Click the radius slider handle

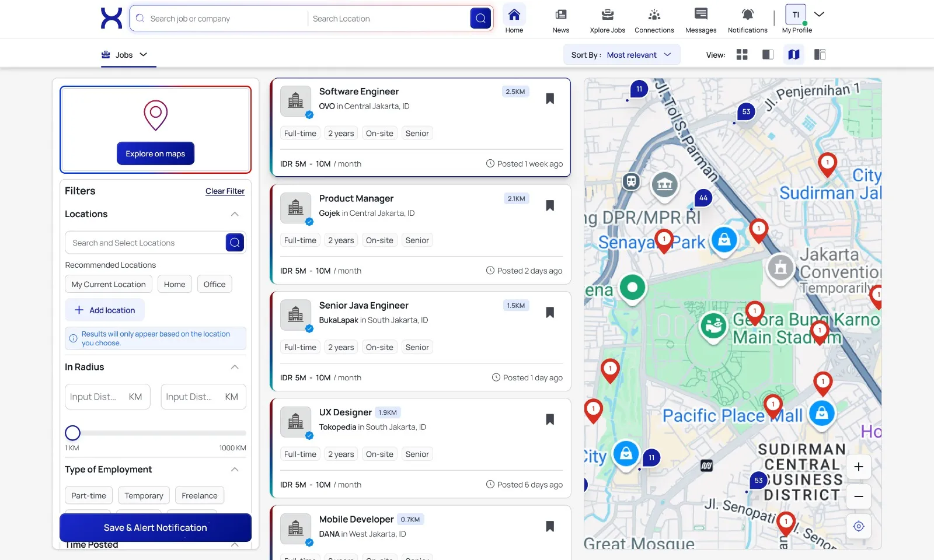pos(72,433)
